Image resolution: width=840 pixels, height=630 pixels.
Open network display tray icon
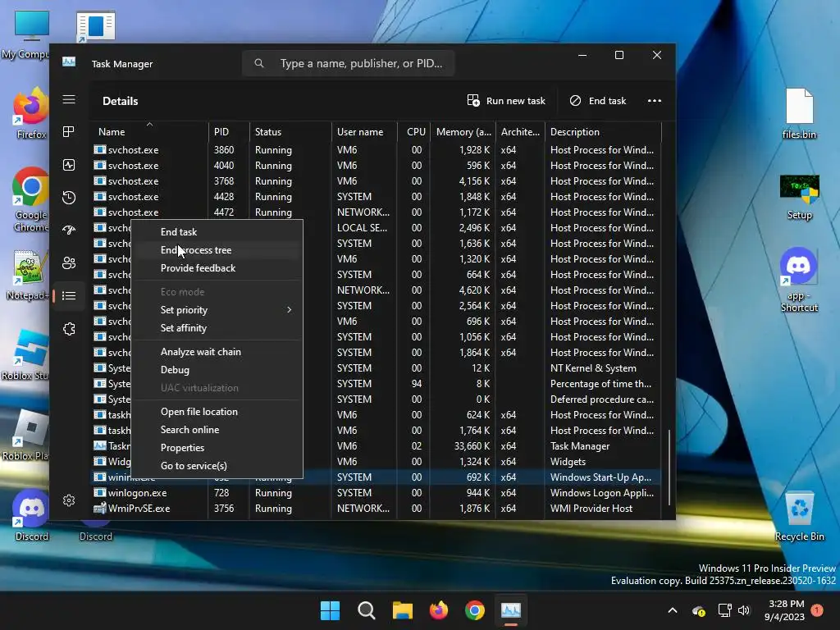click(724, 610)
